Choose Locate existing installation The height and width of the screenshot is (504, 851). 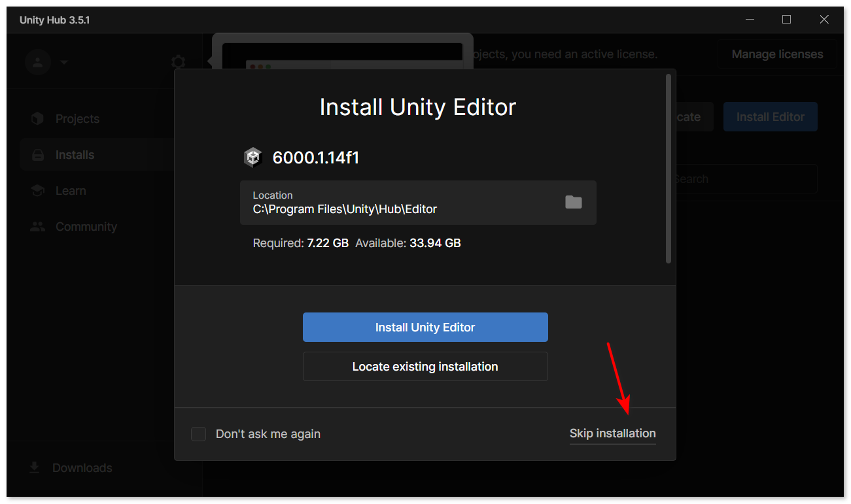[425, 367]
